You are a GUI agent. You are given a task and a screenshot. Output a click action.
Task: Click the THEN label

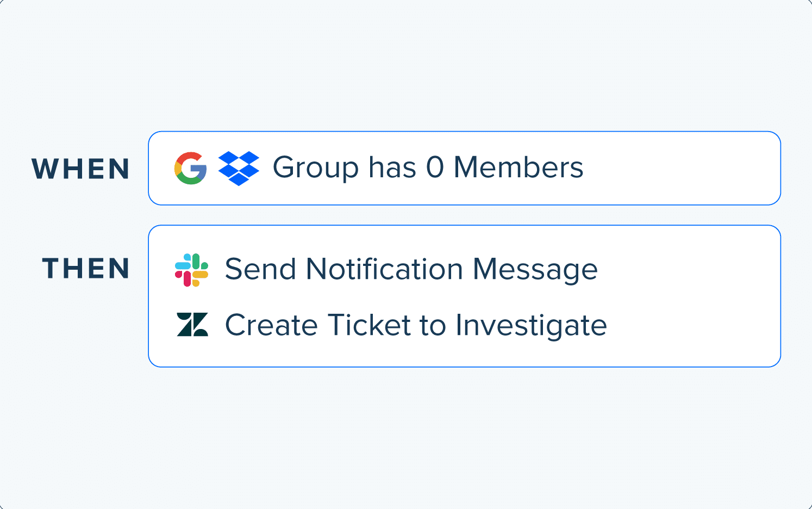tap(86, 269)
